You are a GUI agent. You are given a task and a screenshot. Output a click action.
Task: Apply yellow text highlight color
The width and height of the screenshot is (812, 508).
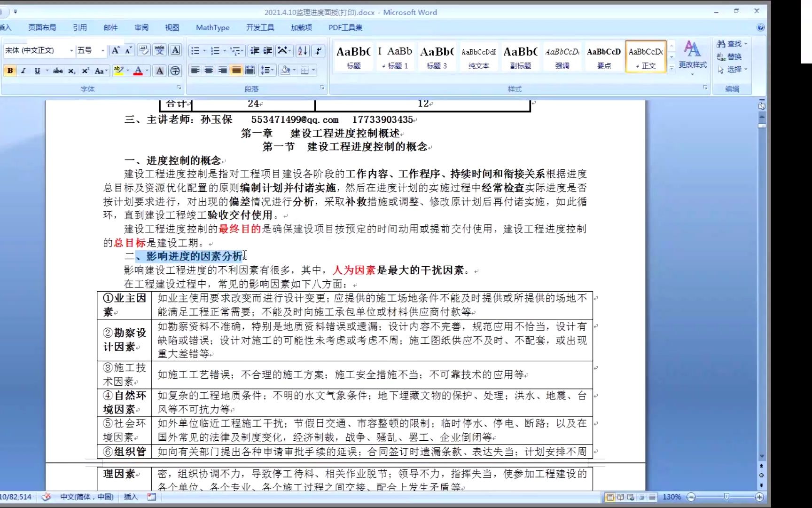click(119, 71)
